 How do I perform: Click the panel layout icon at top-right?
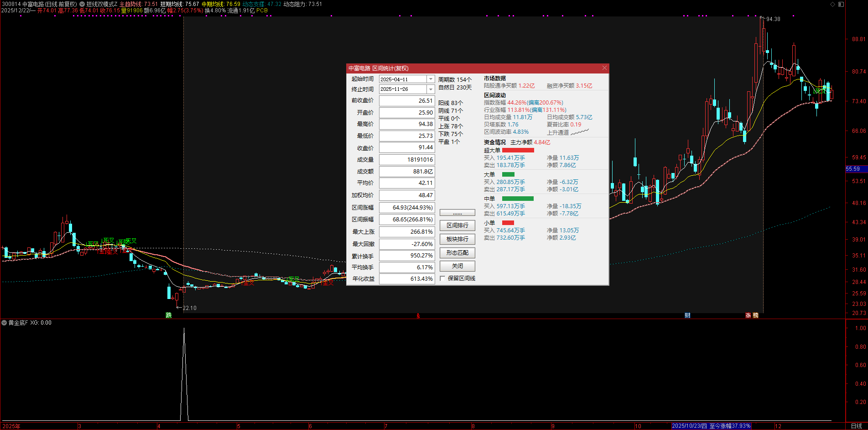coord(841,4)
